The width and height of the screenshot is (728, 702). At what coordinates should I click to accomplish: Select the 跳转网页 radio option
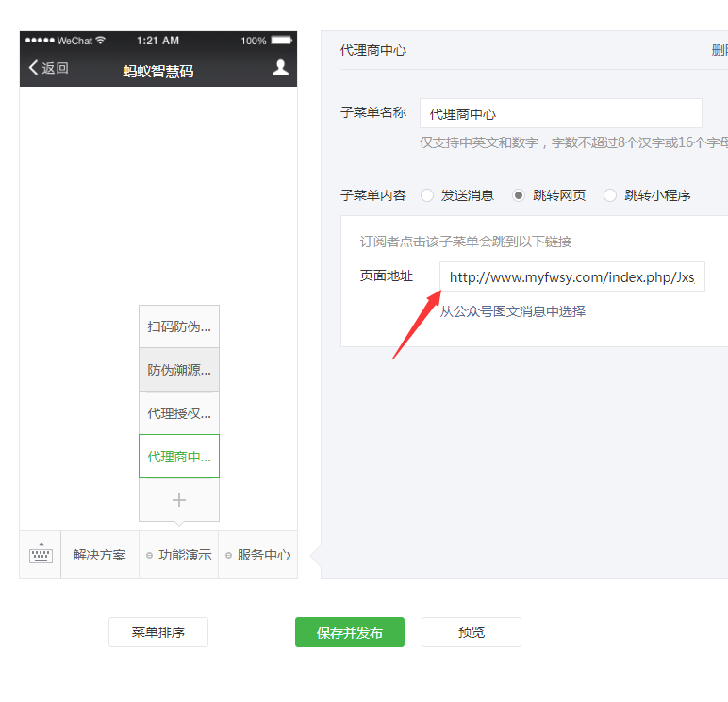coord(519,195)
